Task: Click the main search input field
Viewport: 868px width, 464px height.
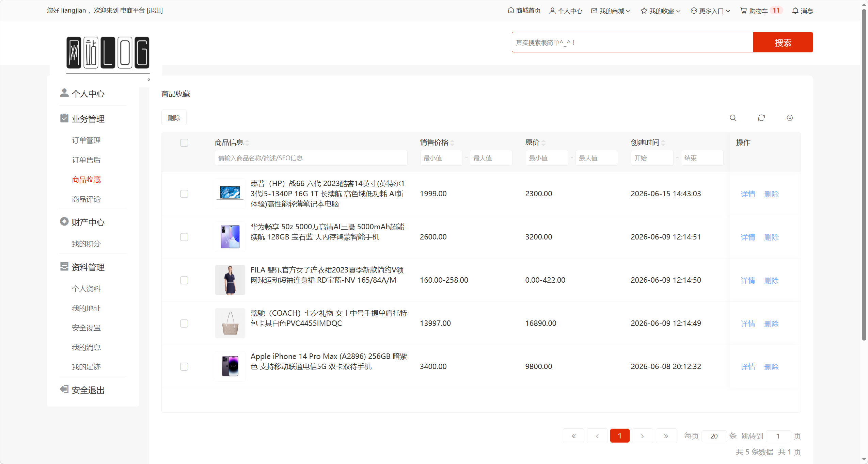Action: [x=632, y=42]
